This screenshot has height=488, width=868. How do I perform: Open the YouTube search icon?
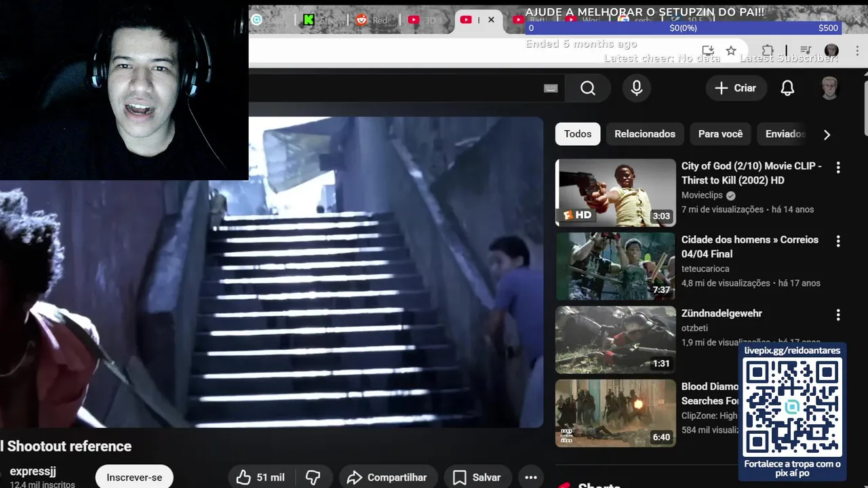pos(588,88)
